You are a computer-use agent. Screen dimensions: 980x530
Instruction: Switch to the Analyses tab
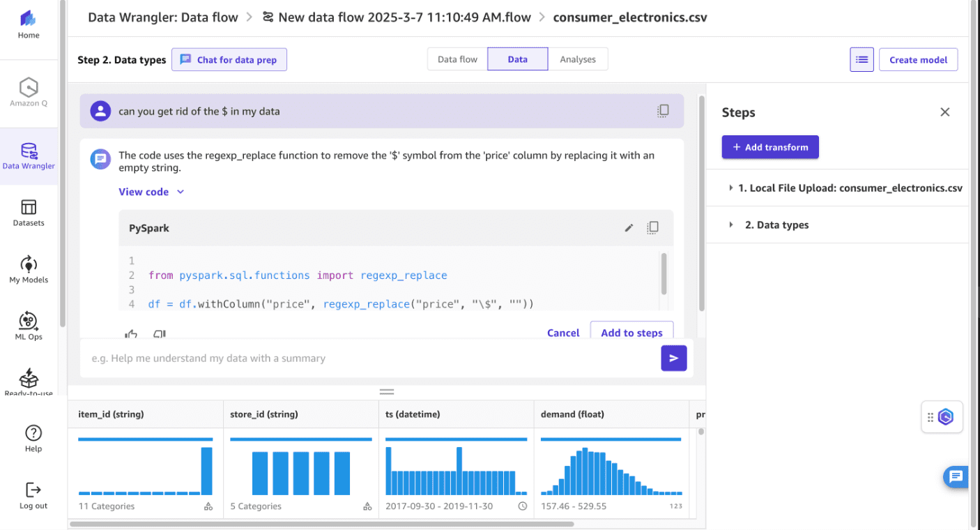pyautogui.click(x=578, y=59)
